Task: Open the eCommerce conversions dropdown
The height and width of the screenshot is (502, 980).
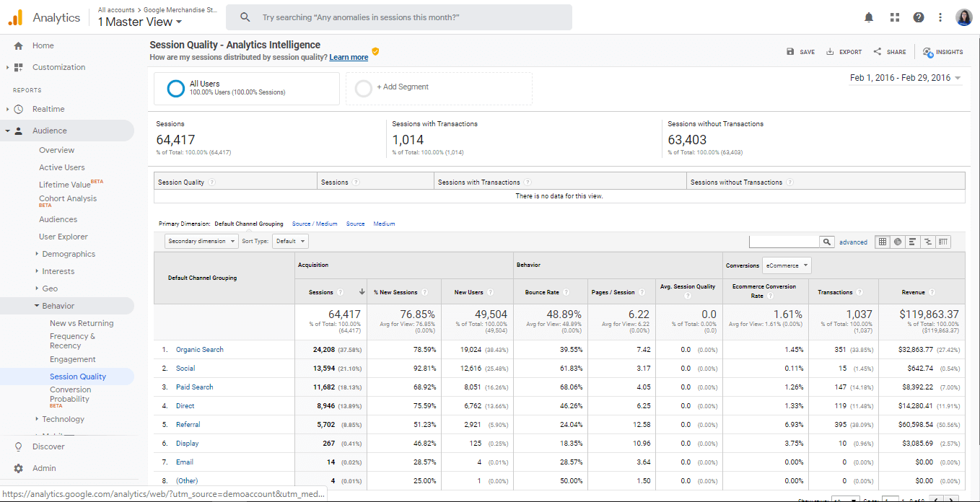Action: click(787, 265)
